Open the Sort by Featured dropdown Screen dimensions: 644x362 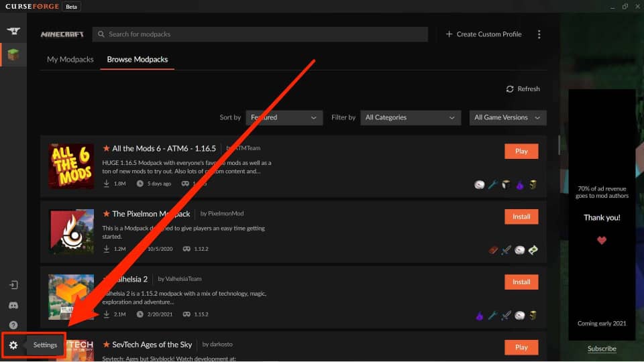pos(284,118)
